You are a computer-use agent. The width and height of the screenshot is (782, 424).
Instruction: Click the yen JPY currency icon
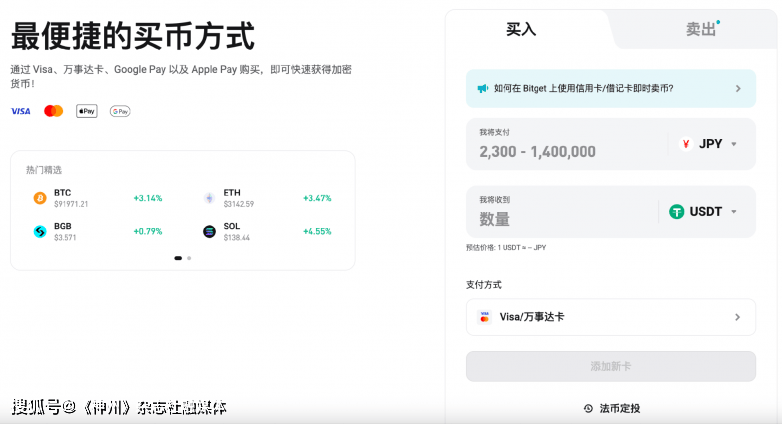point(686,144)
